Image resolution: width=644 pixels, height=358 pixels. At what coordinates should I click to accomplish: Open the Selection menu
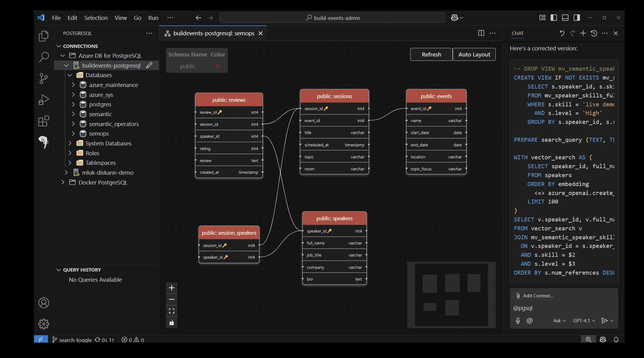[x=96, y=18]
